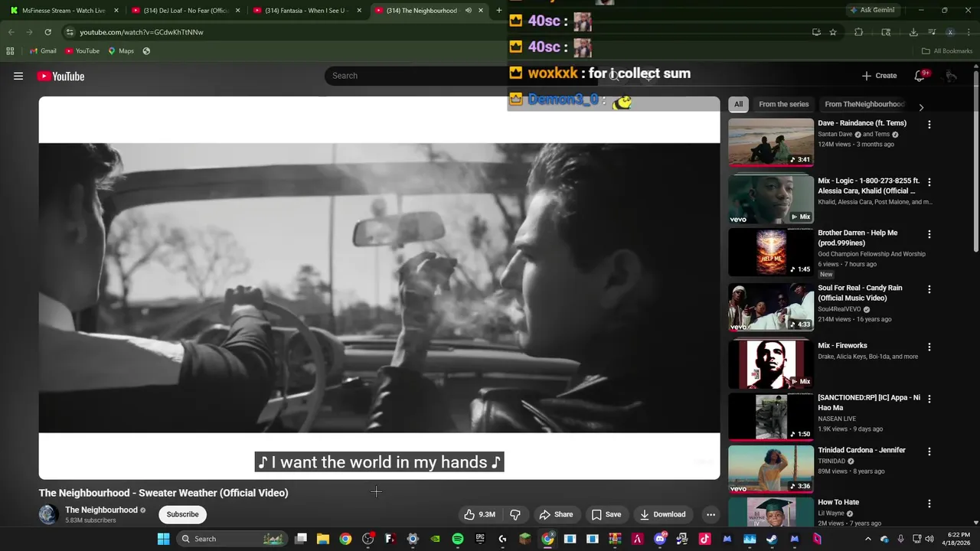The image size is (980, 551).
Task: Switch to Fantasia - When I See U tab
Action: coord(306,11)
